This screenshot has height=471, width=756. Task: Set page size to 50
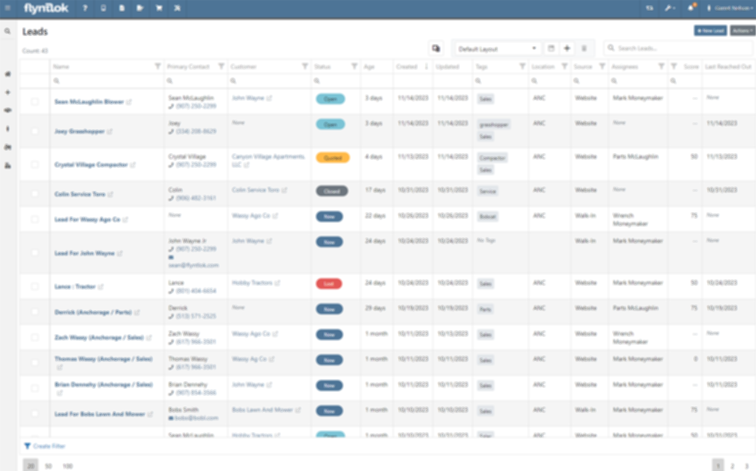coord(48,466)
